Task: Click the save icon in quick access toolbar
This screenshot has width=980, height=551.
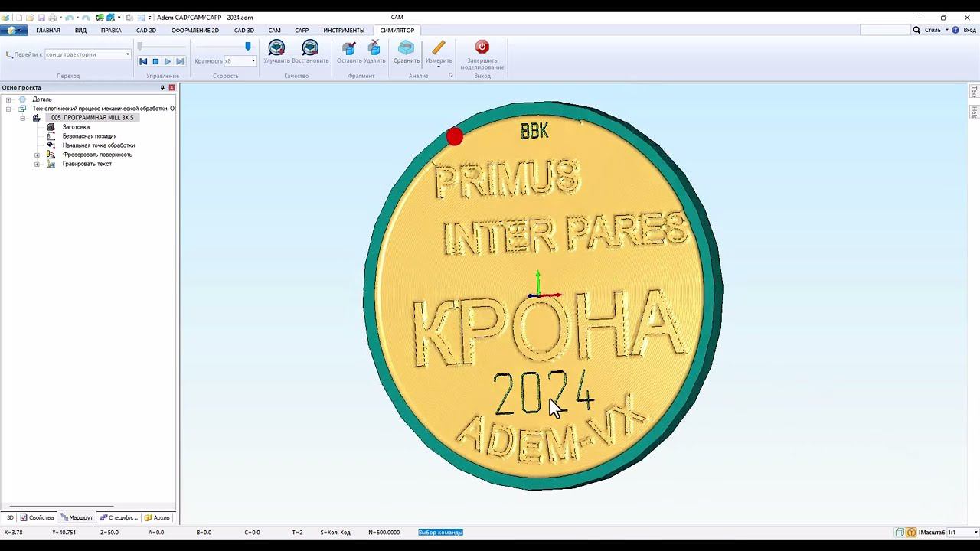Action: (x=41, y=18)
